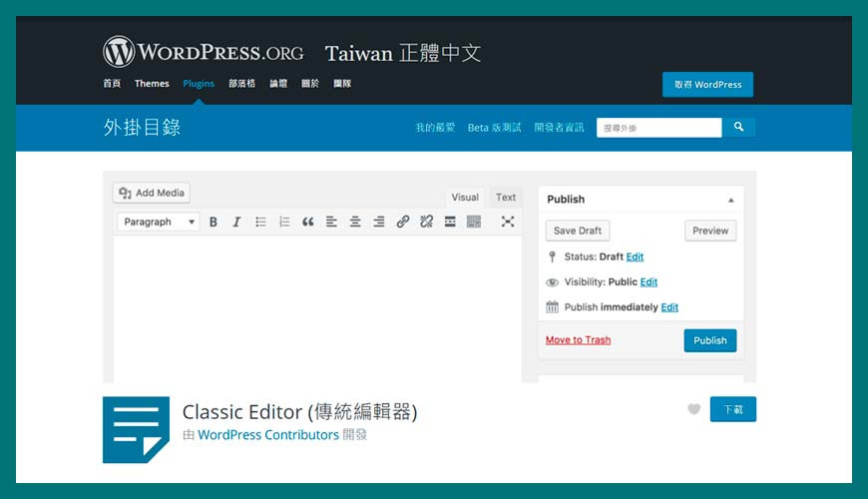This screenshot has height=499, width=868.
Task: Align text right
Action: (x=379, y=223)
